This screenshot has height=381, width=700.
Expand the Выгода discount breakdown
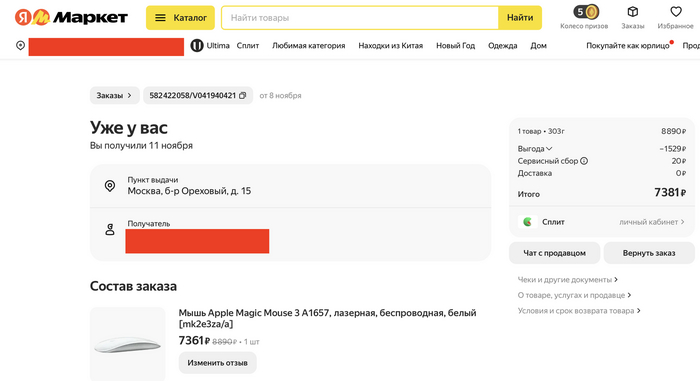(535, 149)
